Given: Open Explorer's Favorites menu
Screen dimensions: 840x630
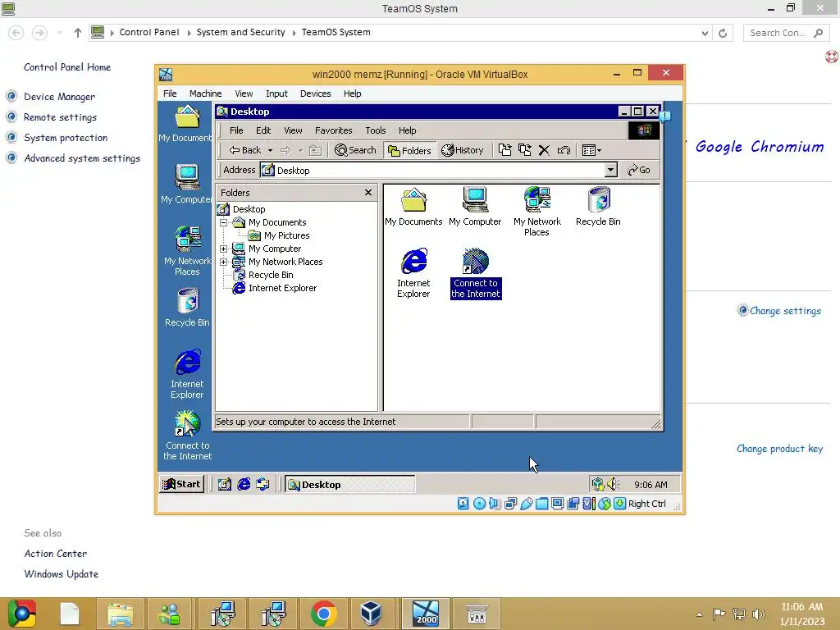Looking at the screenshot, I should (x=333, y=130).
